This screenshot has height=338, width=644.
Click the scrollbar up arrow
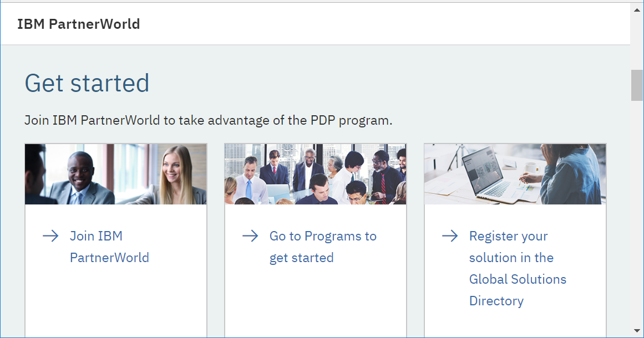click(x=637, y=8)
